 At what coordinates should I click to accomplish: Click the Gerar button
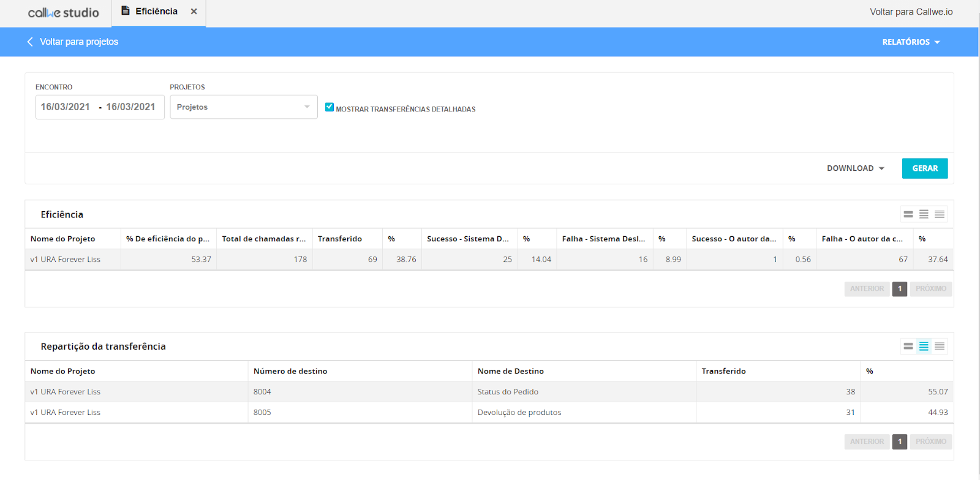(x=925, y=168)
